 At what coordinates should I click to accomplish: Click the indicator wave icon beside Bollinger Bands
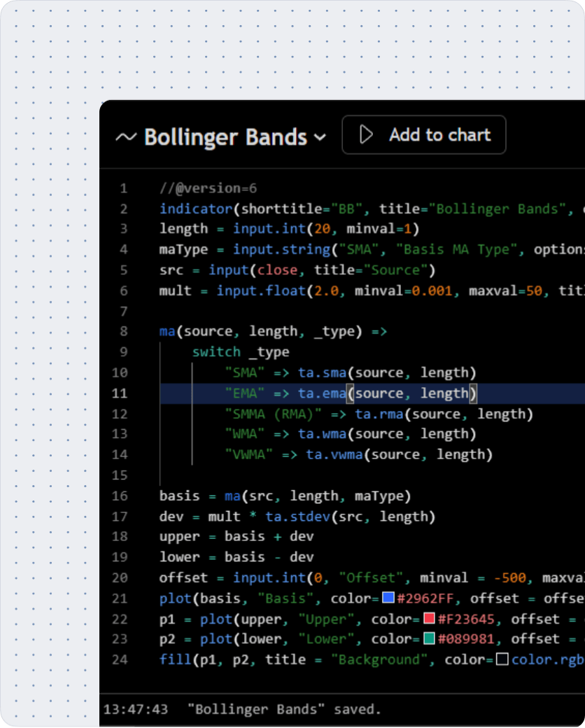click(126, 137)
